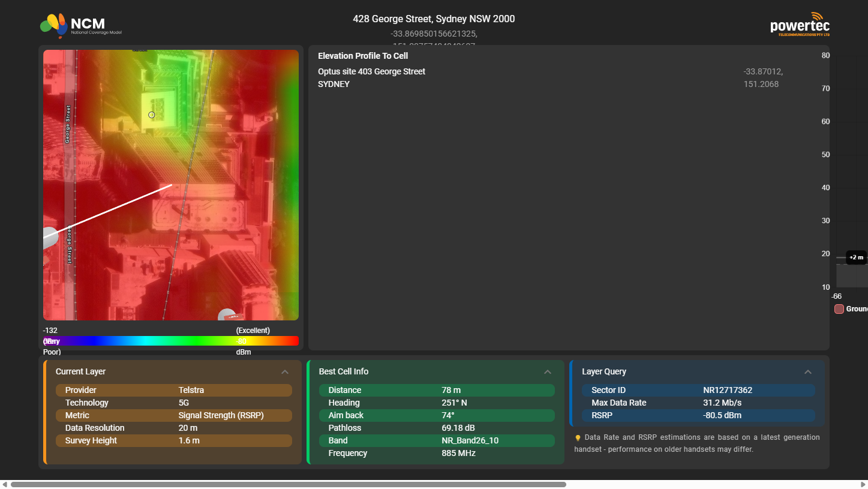868x489 pixels.
Task: Click the 251° N heading value
Action: coord(454,403)
